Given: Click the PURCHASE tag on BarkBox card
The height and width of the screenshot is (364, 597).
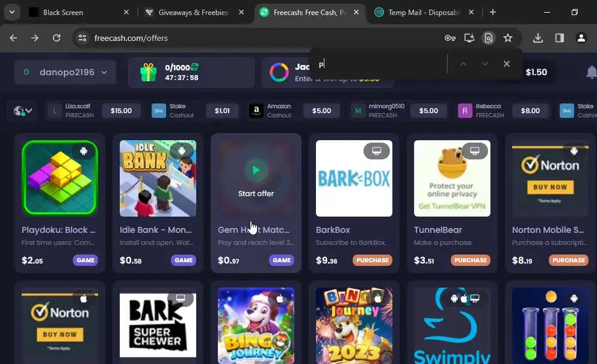Looking at the screenshot, I should tap(373, 260).
